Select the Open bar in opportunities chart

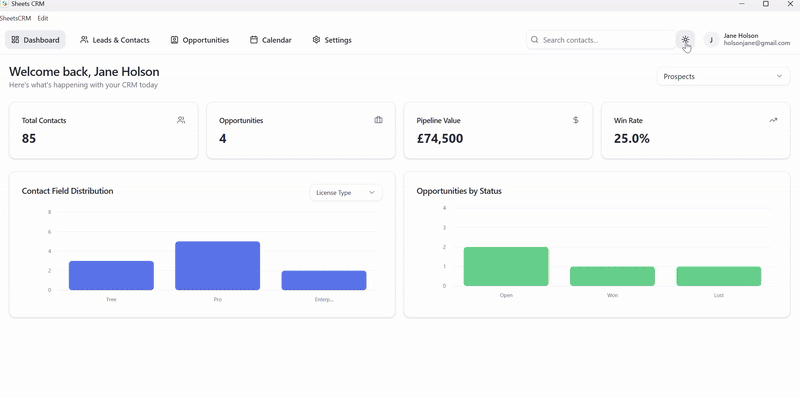506,266
